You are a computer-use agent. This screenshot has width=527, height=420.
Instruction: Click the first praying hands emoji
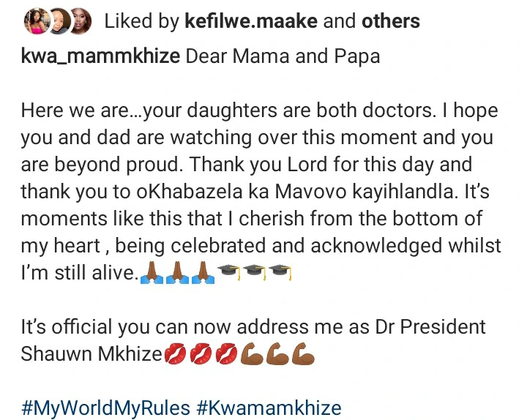click(152, 272)
